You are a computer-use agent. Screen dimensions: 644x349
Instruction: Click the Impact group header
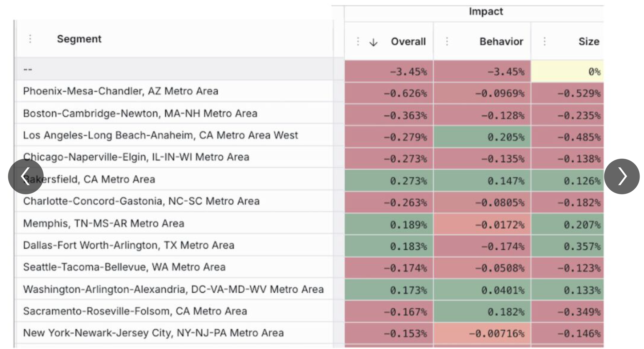pyautogui.click(x=485, y=11)
